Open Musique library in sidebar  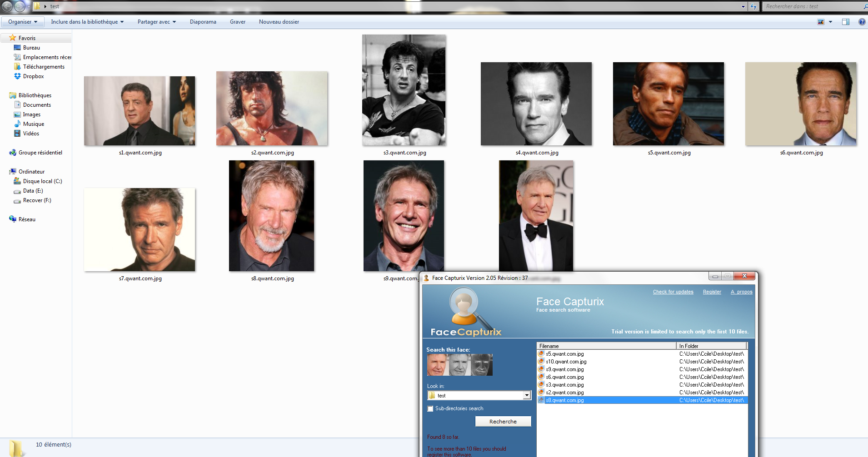click(x=33, y=124)
